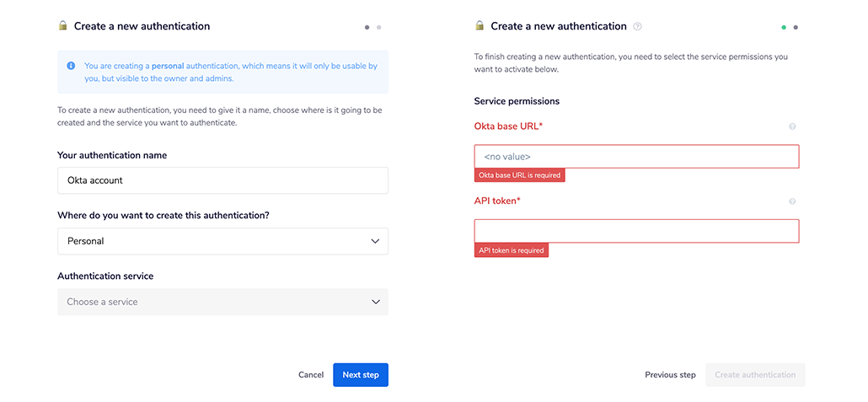Open the help icon next to the right dialog title
Viewport: 868px width, 402px height.
637,26
